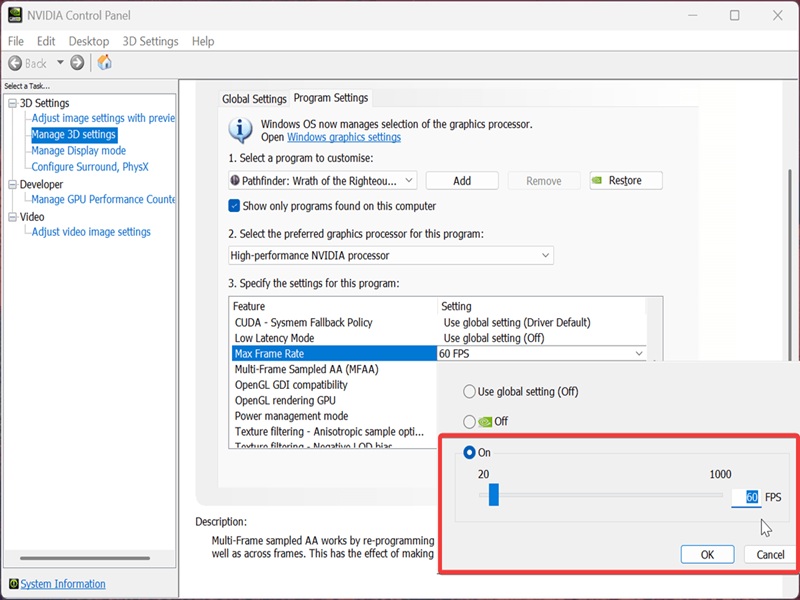Collapse the 3D Settings tree node
This screenshot has height=600, width=800.
pyautogui.click(x=13, y=104)
